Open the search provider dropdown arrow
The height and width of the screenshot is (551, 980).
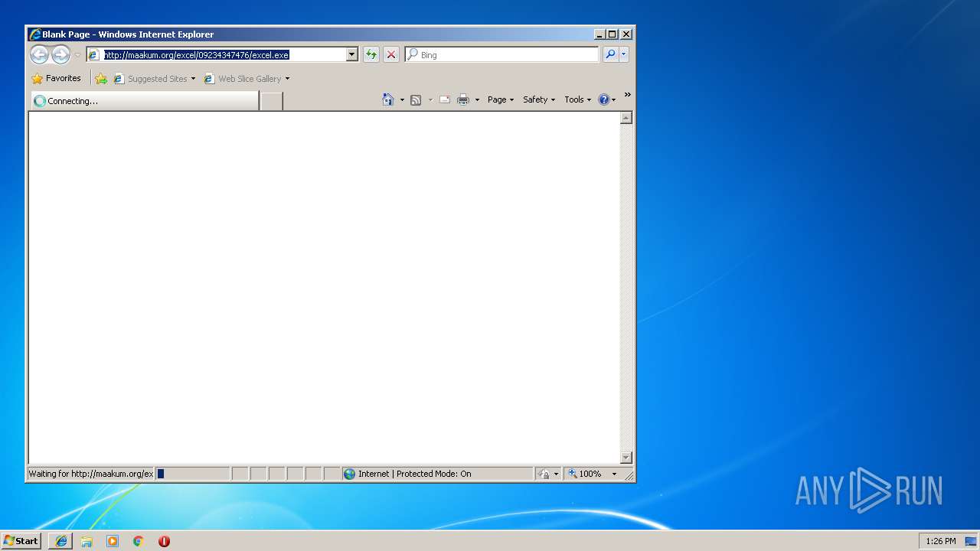pyautogui.click(x=624, y=54)
